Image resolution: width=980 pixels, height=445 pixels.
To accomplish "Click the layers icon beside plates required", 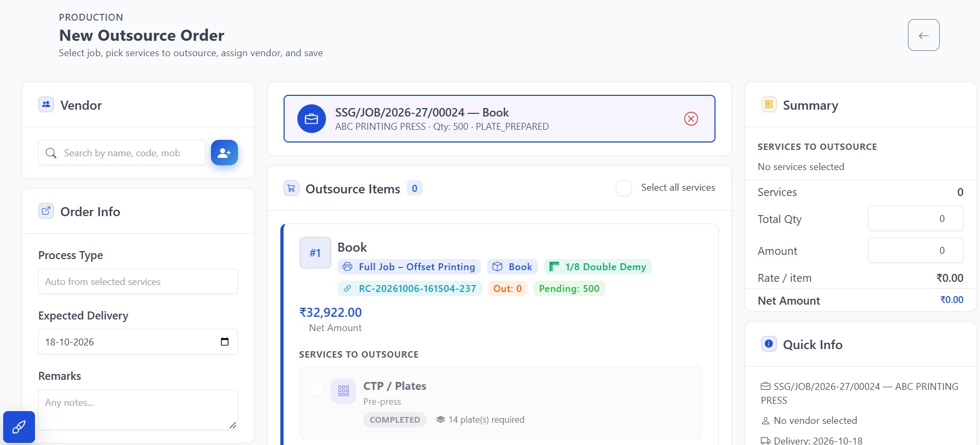I will point(440,420).
